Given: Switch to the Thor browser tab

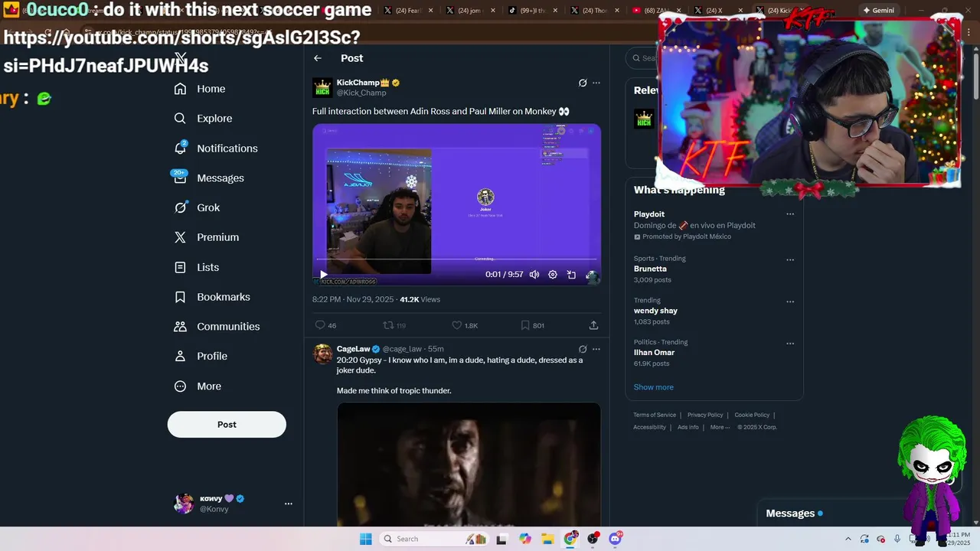Looking at the screenshot, I should [x=596, y=11].
